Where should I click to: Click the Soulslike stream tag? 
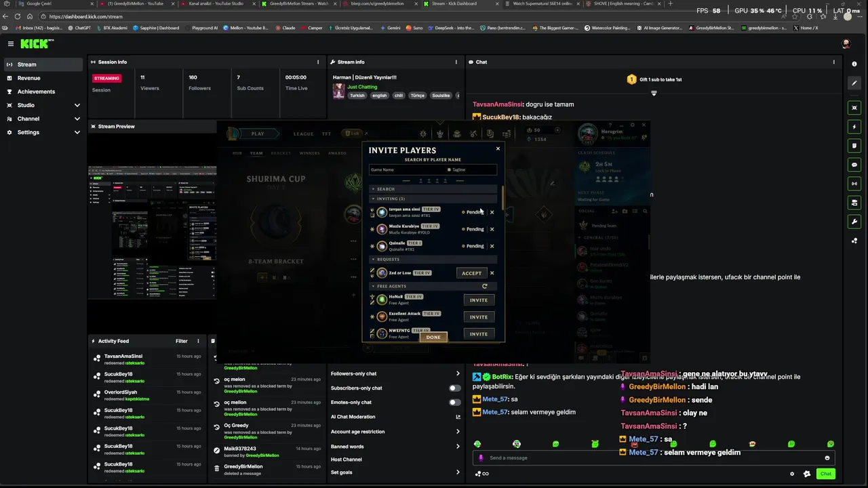(441, 96)
